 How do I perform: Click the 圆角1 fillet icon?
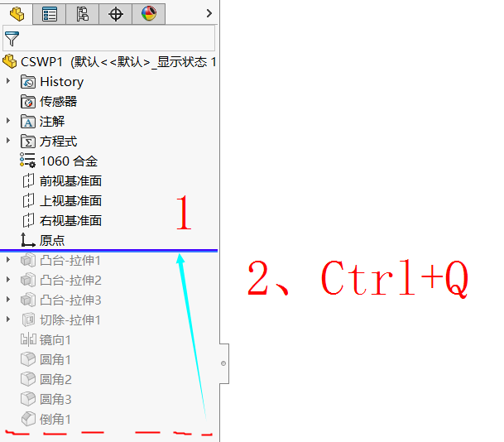28,359
